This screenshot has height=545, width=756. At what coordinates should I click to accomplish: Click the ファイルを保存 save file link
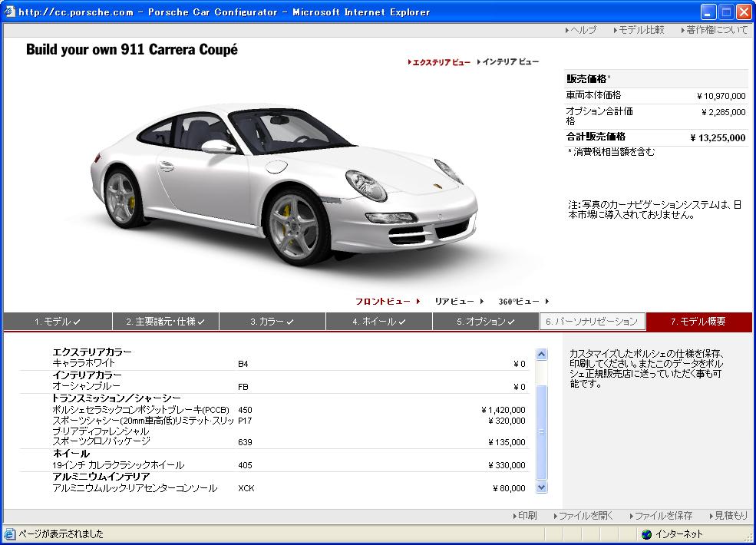click(x=661, y=516)
